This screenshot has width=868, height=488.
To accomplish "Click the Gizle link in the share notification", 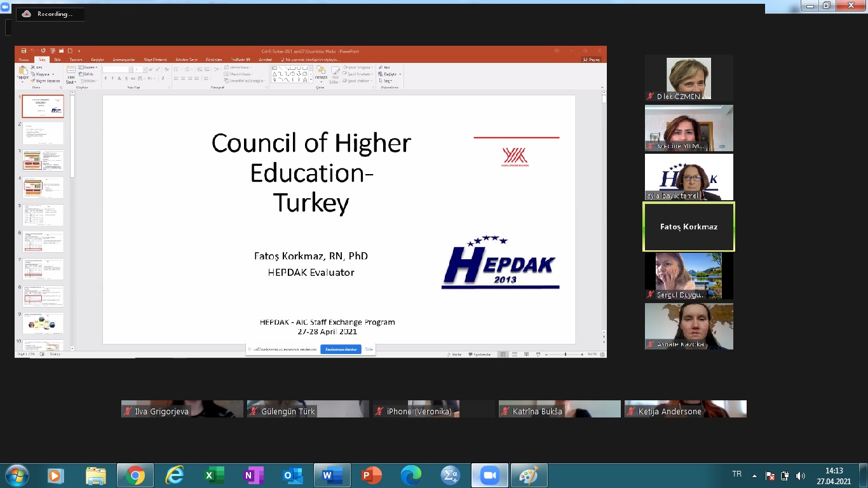I will [x=369, y=349].
